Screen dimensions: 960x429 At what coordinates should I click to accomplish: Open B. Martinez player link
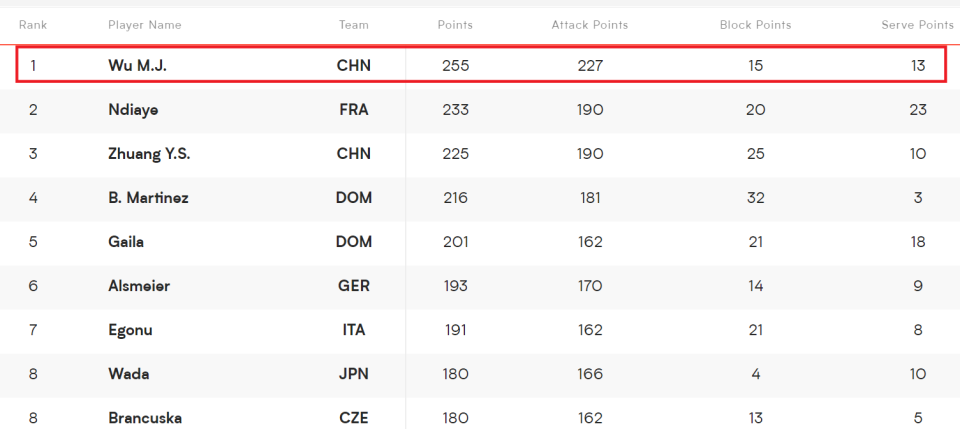click(148, 198)
